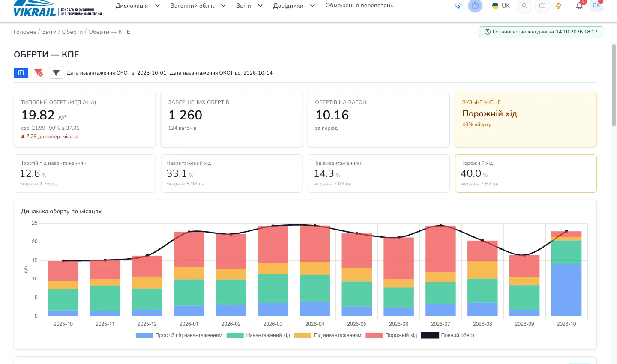The height and width of the screenshot is (364, 617).
Task: Open the Звіти dropdown menu
Action: tap(249, 6)
